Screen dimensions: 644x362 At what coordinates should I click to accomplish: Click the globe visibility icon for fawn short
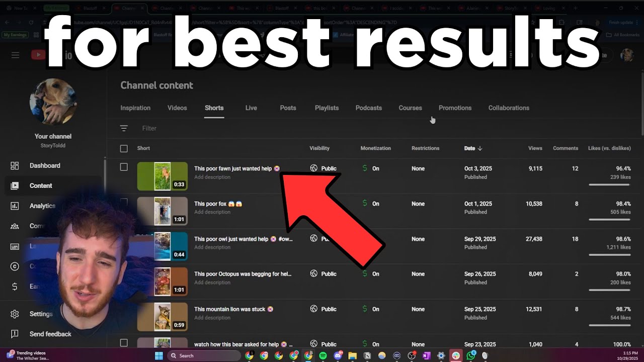(314, 168)
